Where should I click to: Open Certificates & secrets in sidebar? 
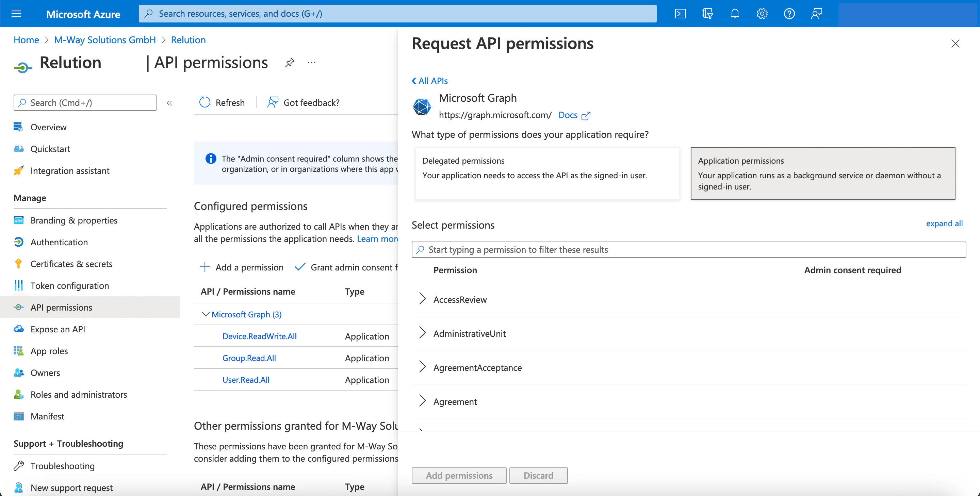71,264
